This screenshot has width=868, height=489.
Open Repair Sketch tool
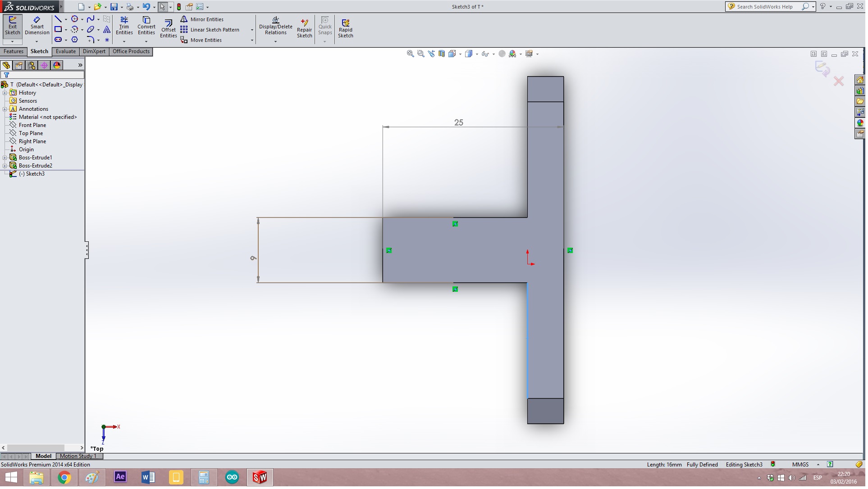[305, 29]
